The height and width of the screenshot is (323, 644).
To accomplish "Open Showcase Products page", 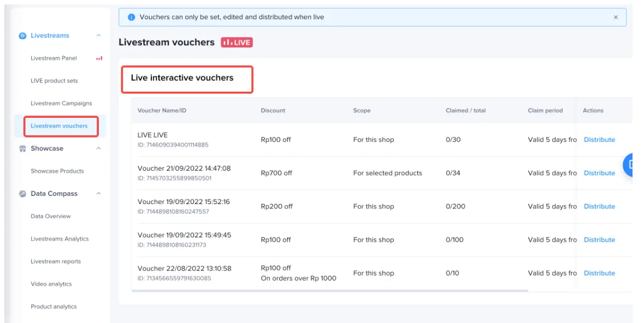I will point(57,171).
